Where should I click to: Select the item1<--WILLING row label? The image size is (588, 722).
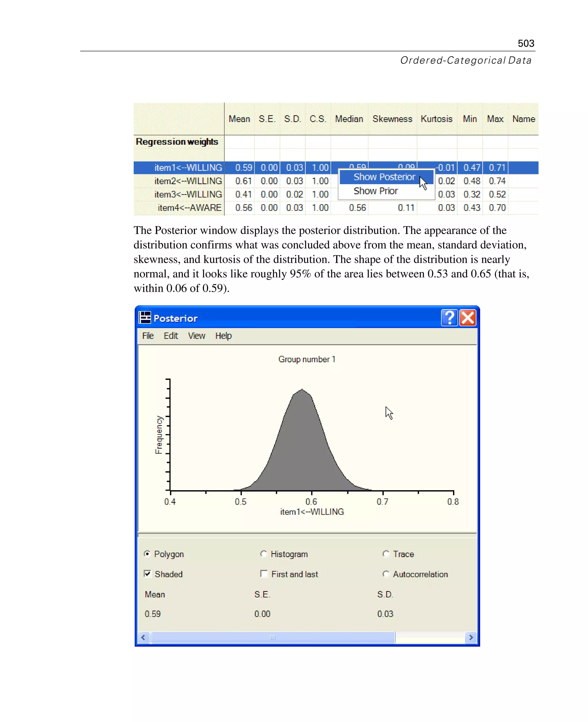pyautogui.click(x=188, y=168)
